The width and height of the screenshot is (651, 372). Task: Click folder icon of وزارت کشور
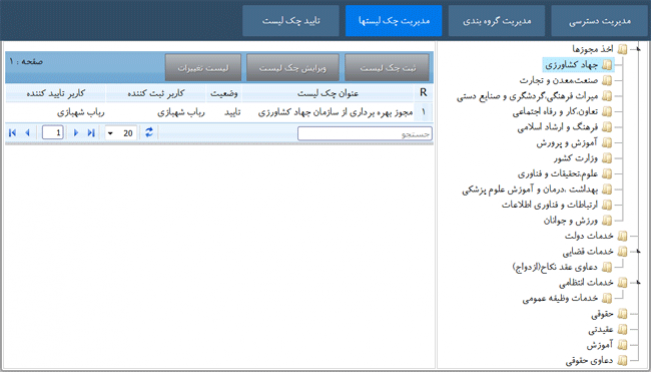point(607,158)
